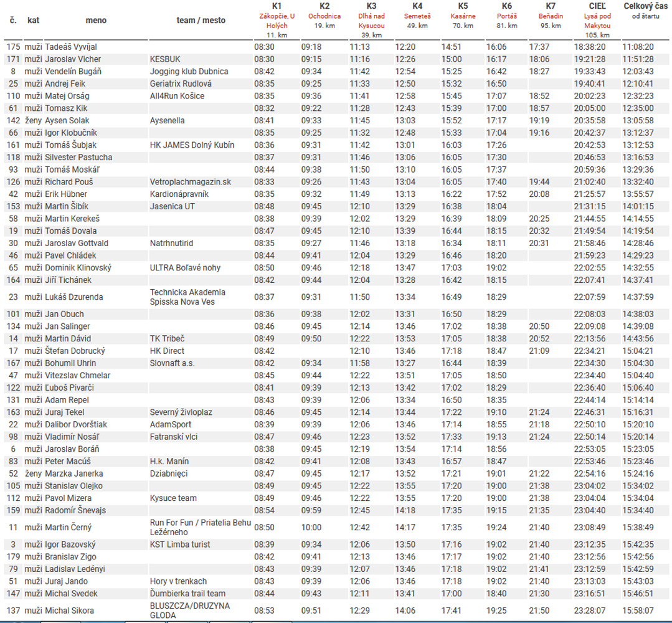Click the team name Vetroplachmagazin.sk

pyautogui.click(x=190, y=182)
